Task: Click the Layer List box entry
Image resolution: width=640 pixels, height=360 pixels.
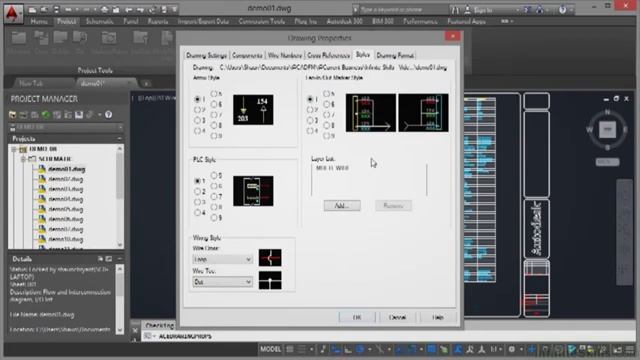Action: point(332,168)
